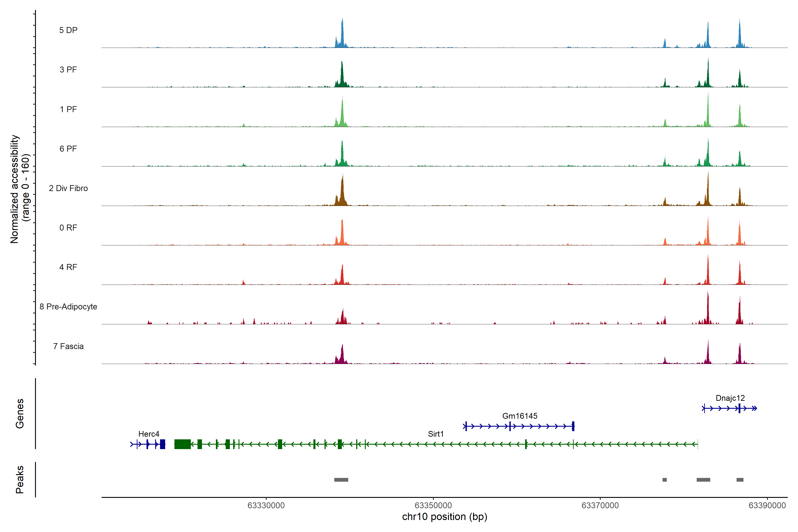Viewport: 798px width, 532px height.
Task: Click the chr10 position axis title
Action: 444,517
